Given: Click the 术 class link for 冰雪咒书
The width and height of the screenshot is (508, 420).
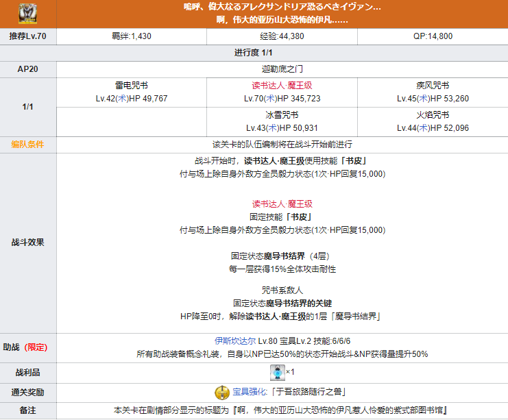Looking at the screenshot, I should (273, 128).
